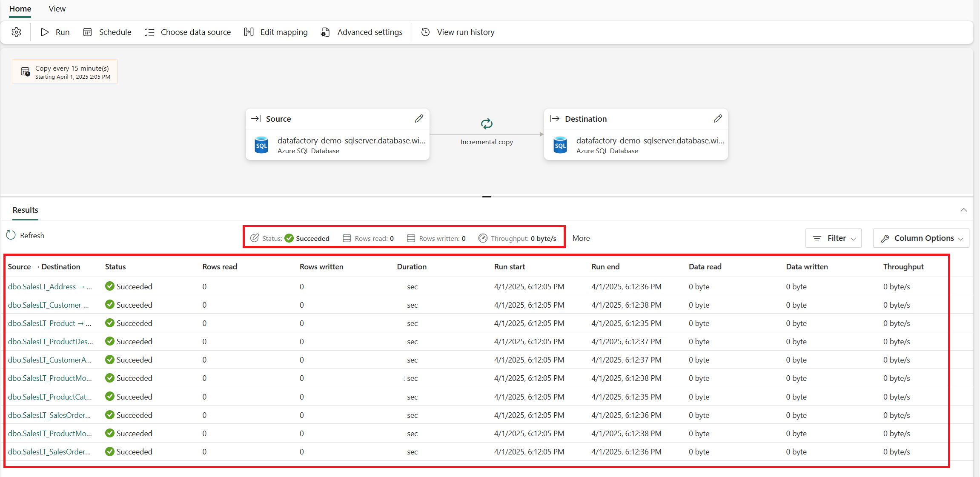Click the More link beside Throughput
Screen dimensions: 980x477
[x=581, y=238]
